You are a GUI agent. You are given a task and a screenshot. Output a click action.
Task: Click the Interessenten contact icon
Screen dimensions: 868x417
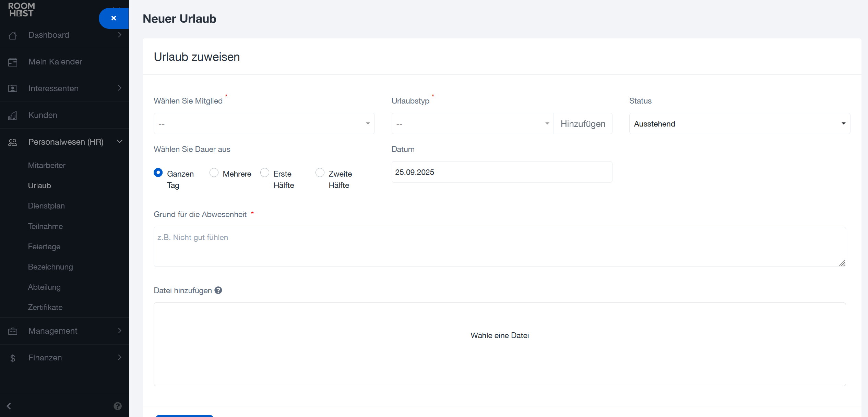tap(13, 89)
